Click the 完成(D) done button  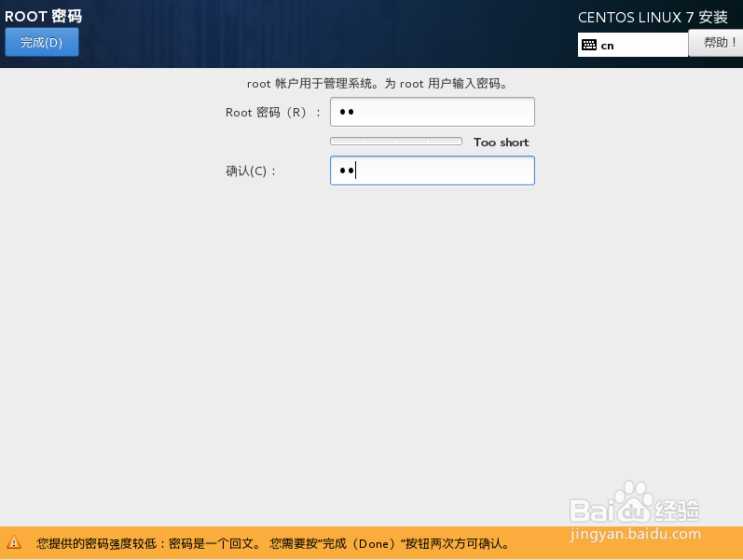coord(42,42)
